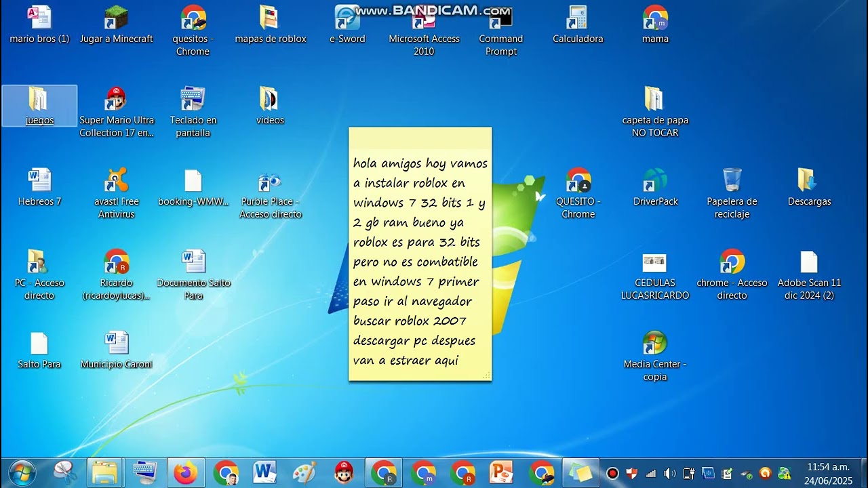Select the Documento Salto Para Word file
868x488 pixels.
[193, 274]
